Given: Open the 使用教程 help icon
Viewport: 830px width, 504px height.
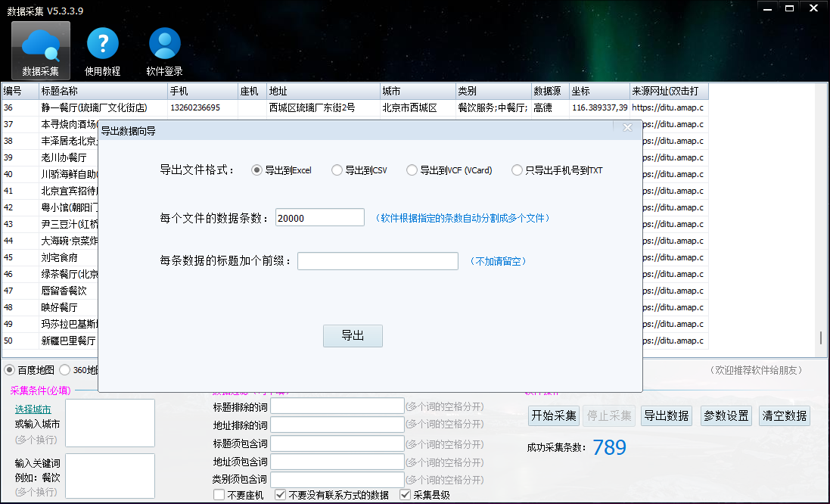Looking at the screenshot, I should [x=102, y=50].
